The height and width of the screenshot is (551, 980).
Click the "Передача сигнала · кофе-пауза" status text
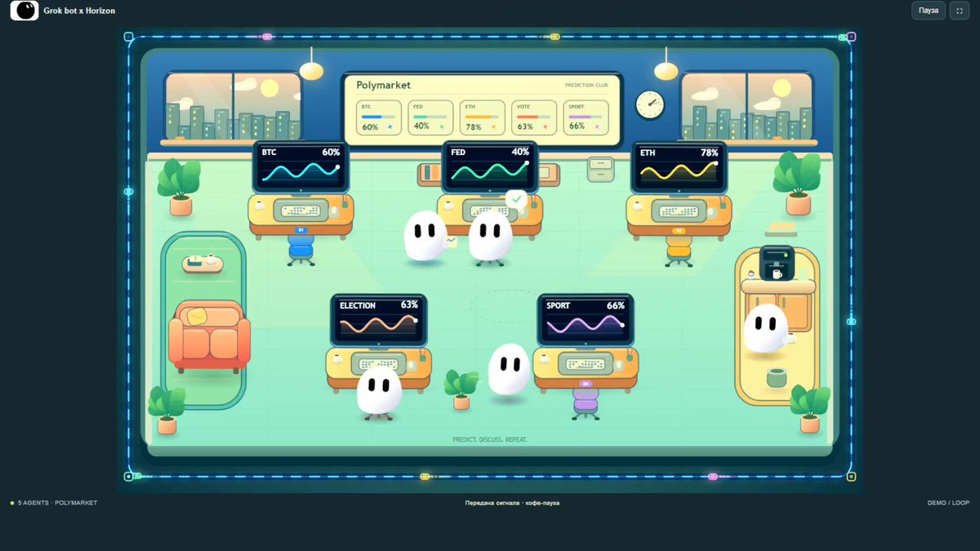point(512,503)
